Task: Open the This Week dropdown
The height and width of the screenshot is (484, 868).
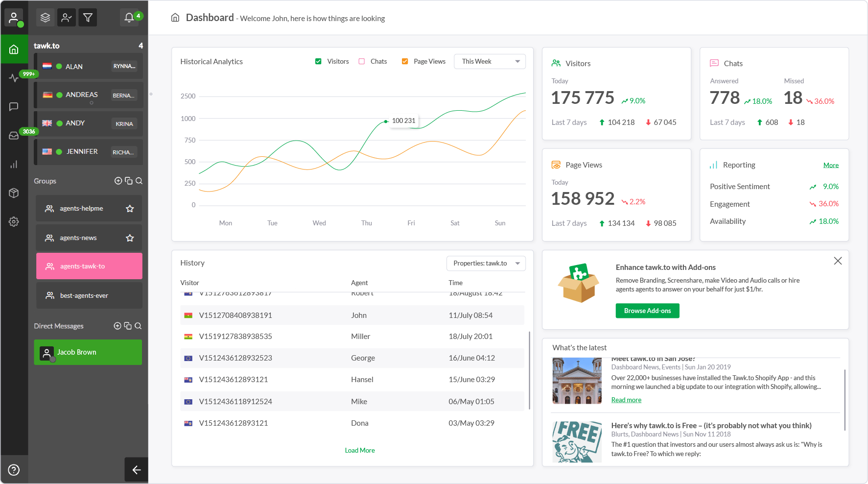Action: click(x=490, y=61)
